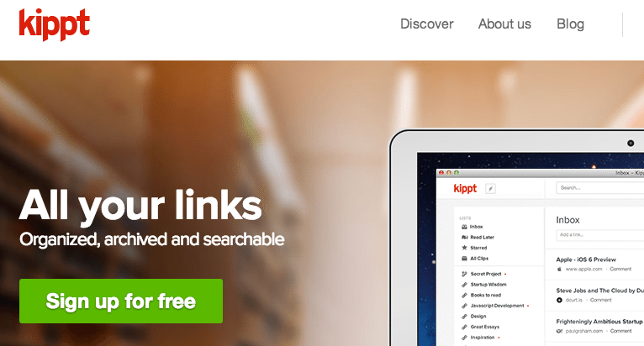Open the Great Essays list

[484, 328]
